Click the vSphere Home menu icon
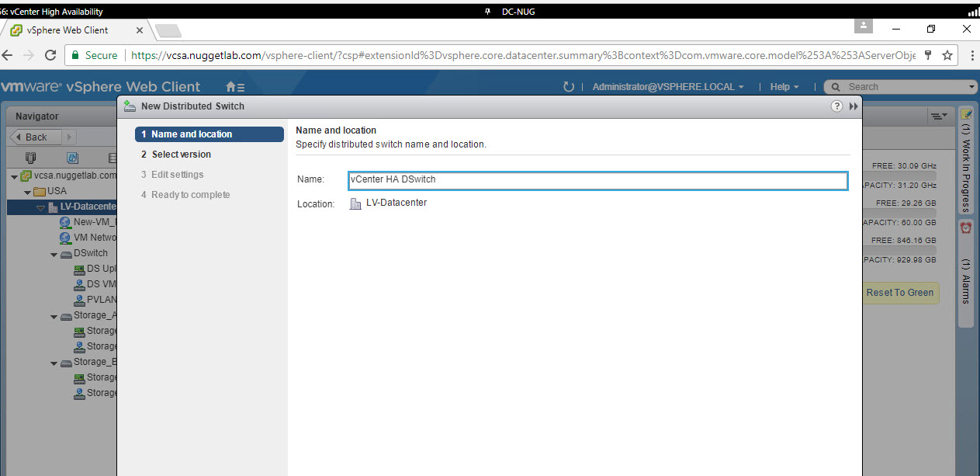Image resolution: width=980 pixels, height=476 pixels. tap(234, 87)
